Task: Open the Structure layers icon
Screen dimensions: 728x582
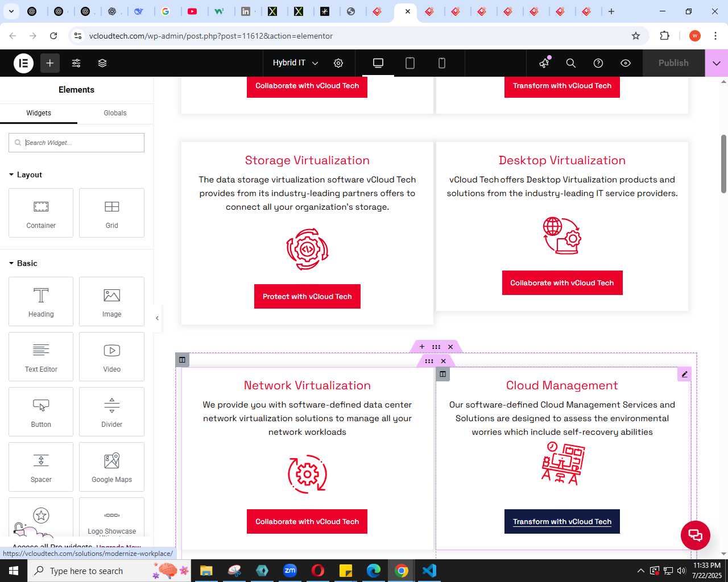Action: point(102,63)
